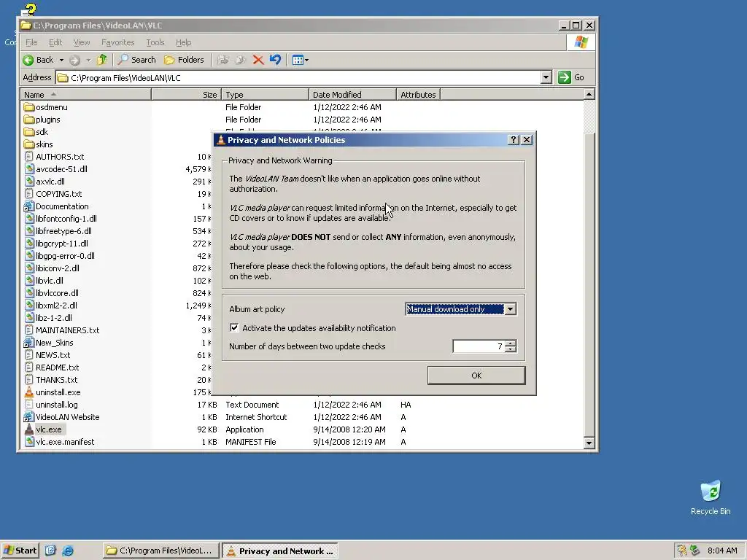Open the address bar dropdown arrow
The height and width of the screenshot is (560, 747).
coord(546,77)
